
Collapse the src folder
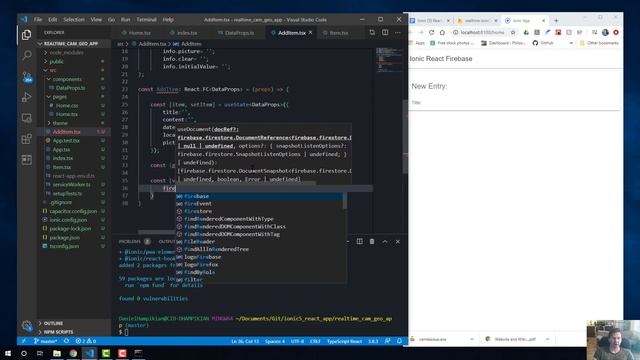(x=53, y=70)
